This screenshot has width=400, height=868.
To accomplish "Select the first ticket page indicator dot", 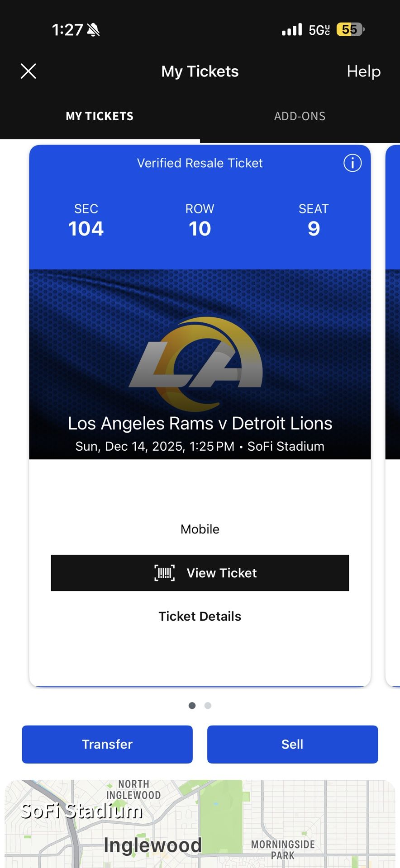I will [x=192, y=705].
